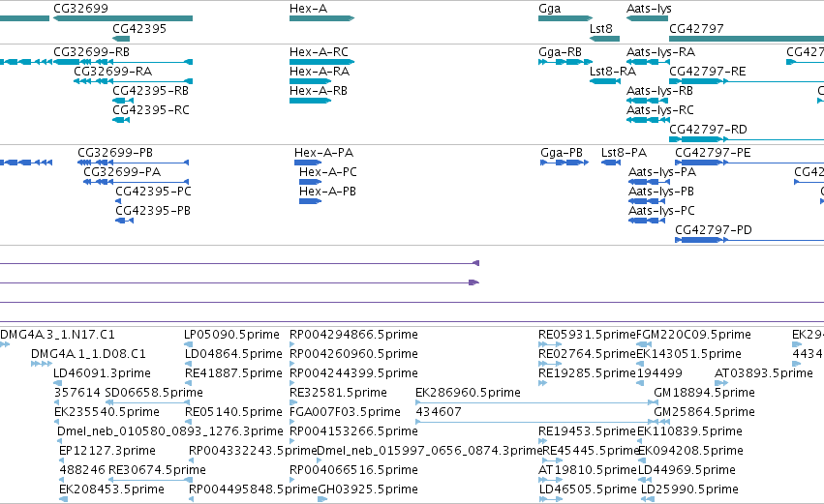824x504 pixels.
Task: Click the CG32699-RB transcript label
Action: [91, 52]
